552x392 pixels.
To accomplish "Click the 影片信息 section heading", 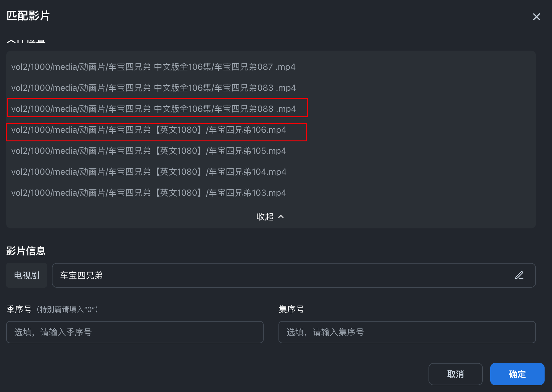I will pos(26,251).
